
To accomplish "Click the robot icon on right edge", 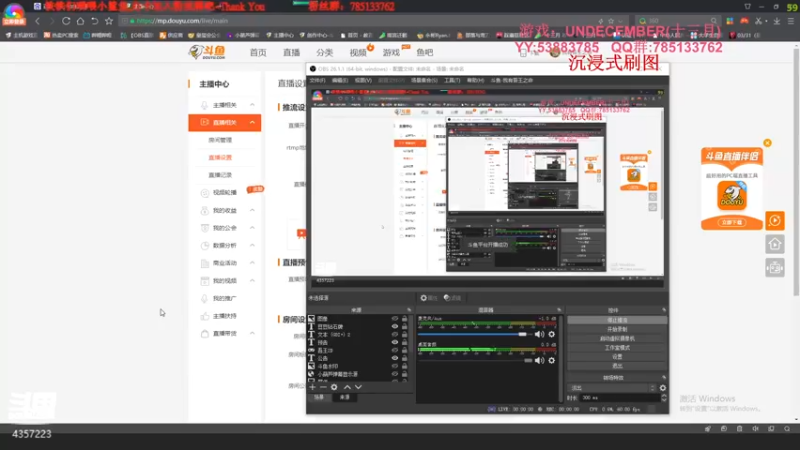I will [774, 268].
